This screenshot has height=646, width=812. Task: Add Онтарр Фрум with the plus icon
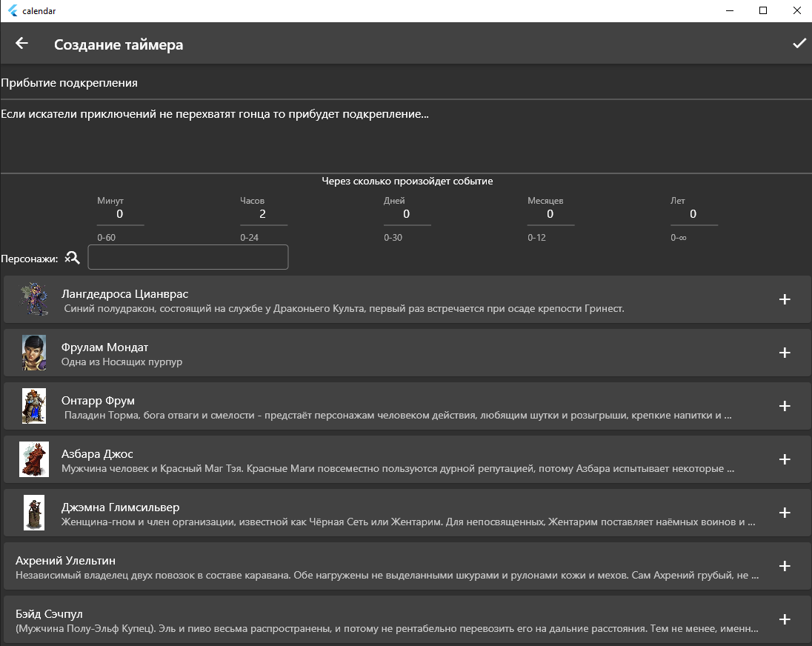click(785, 406)
